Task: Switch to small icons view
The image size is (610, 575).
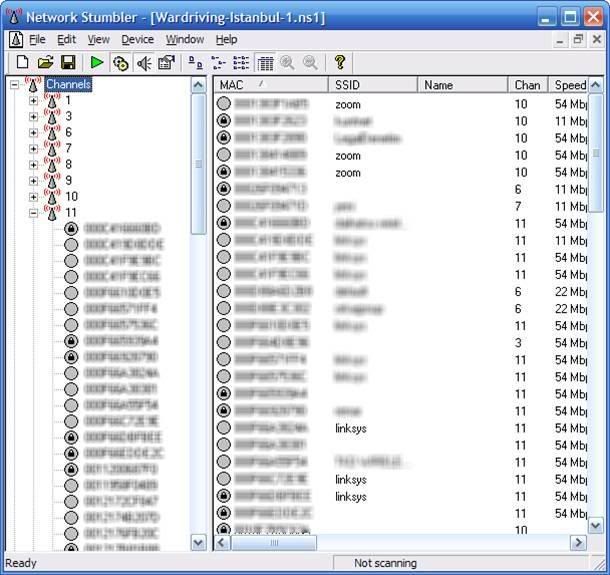Action: point(218,62)
